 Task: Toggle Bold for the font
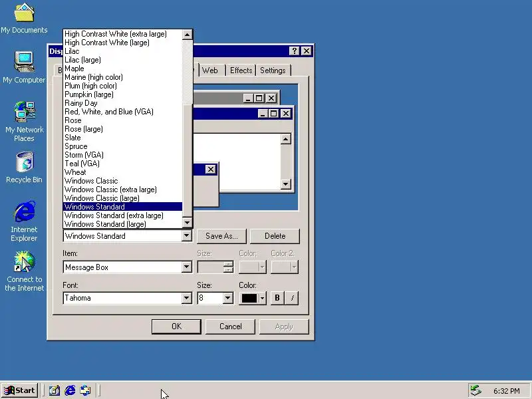[277, 298]
